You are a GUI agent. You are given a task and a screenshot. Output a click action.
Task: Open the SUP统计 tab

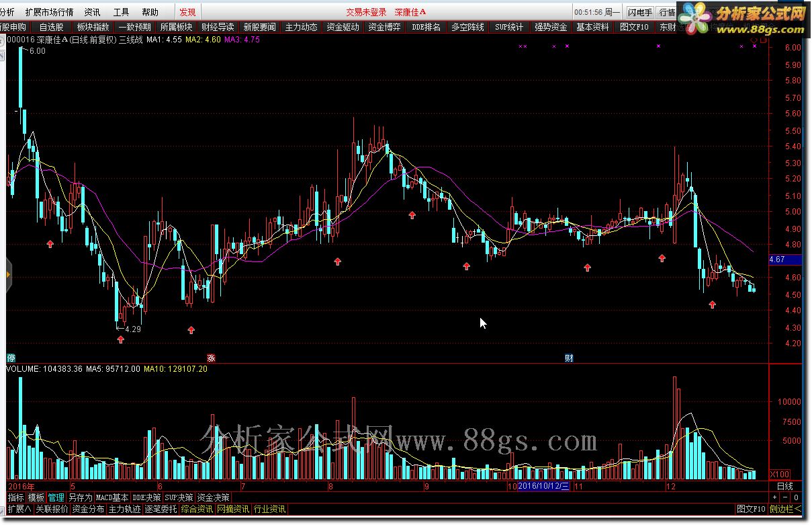point(509,27)
